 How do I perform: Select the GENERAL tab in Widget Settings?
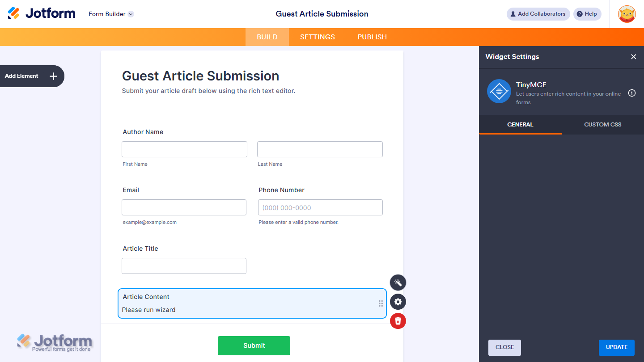520,125
